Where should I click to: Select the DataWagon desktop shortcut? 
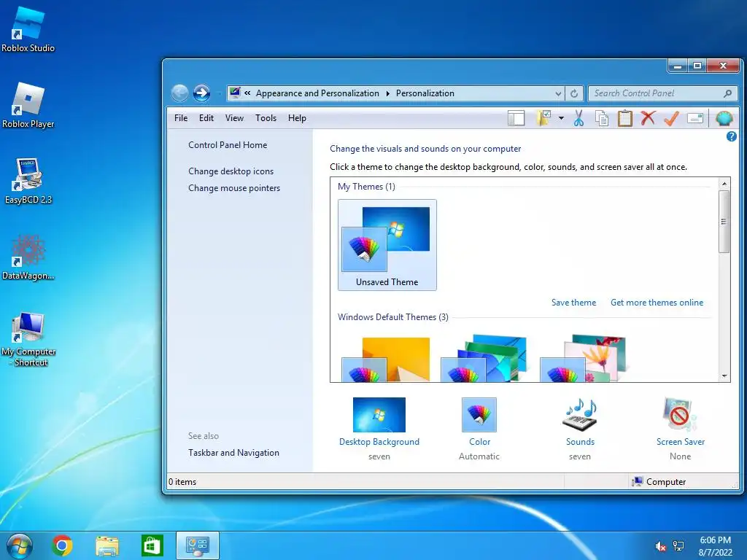(x=28, y=257)
